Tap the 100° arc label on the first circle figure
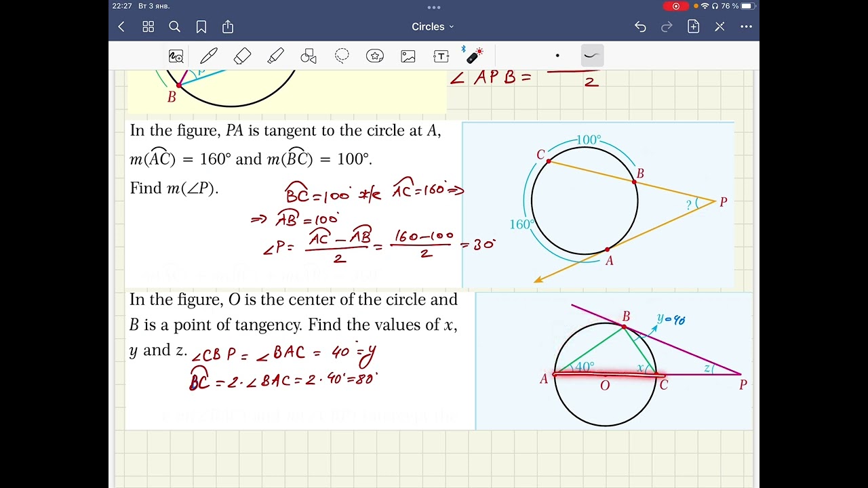This screenshot has height=488, width=868. (x=589, y=140)
